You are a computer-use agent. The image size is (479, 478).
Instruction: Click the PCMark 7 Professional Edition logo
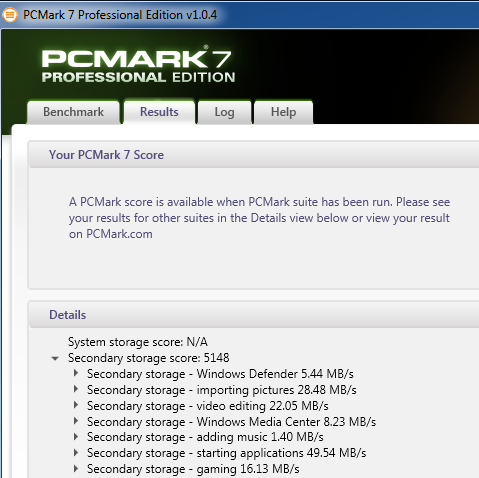(138, 65)
